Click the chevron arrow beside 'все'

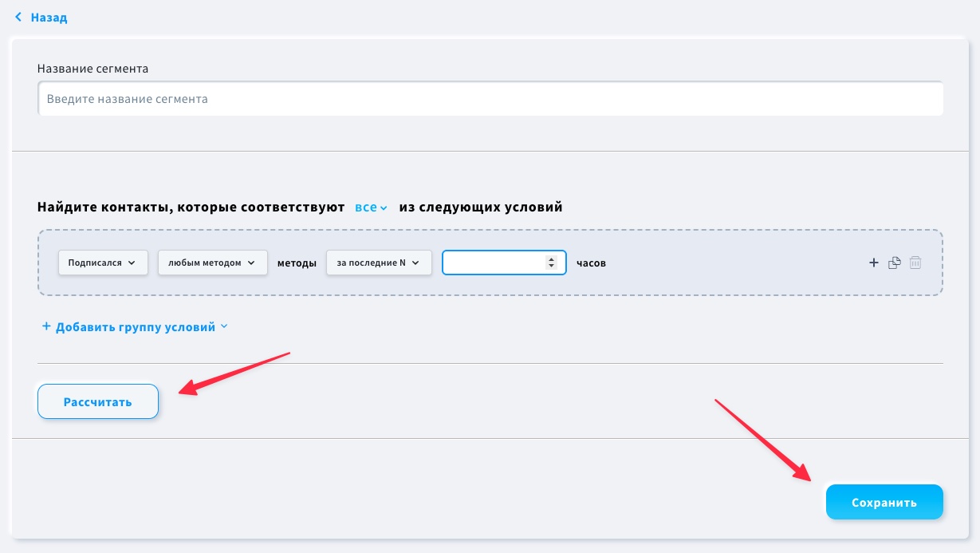384,208
